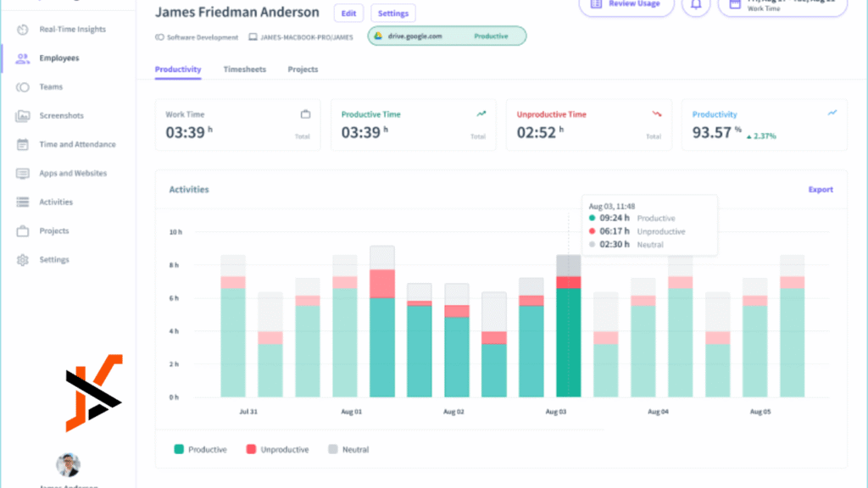Viewport: 868px width, 488px height.
Task: Open the Teams section
Action: click(49, 86)
